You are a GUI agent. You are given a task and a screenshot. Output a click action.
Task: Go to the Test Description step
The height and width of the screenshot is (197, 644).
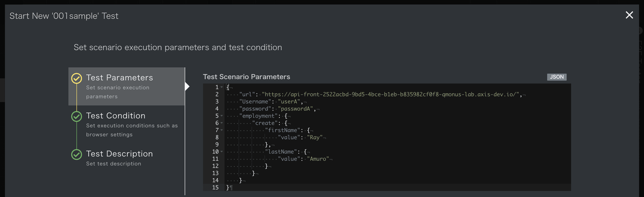coord(127,158)
